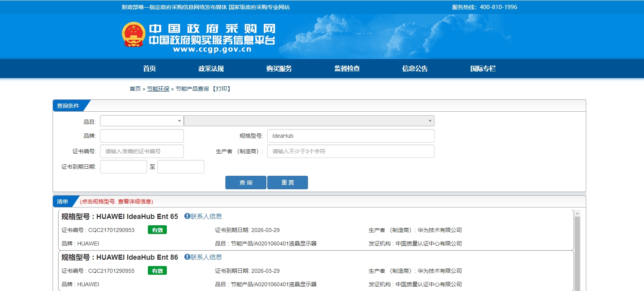Focus the 规格型号 field containing IdeaHub
The width and height of the screenshot is (644, 291).
tap(351, 136)
